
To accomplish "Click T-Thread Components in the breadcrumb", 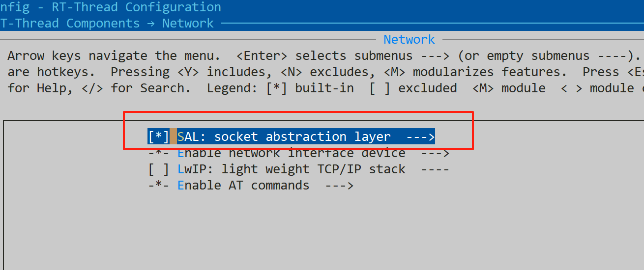I will (70, 23).
